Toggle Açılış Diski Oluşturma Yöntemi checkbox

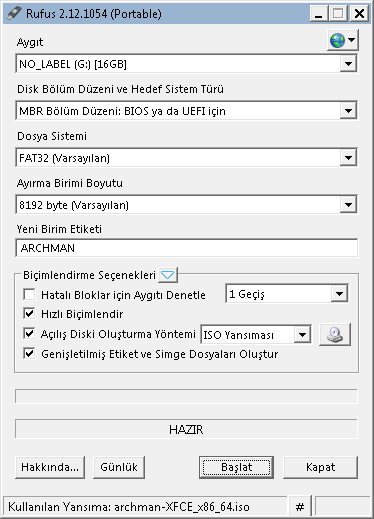[x=29, y=333]
